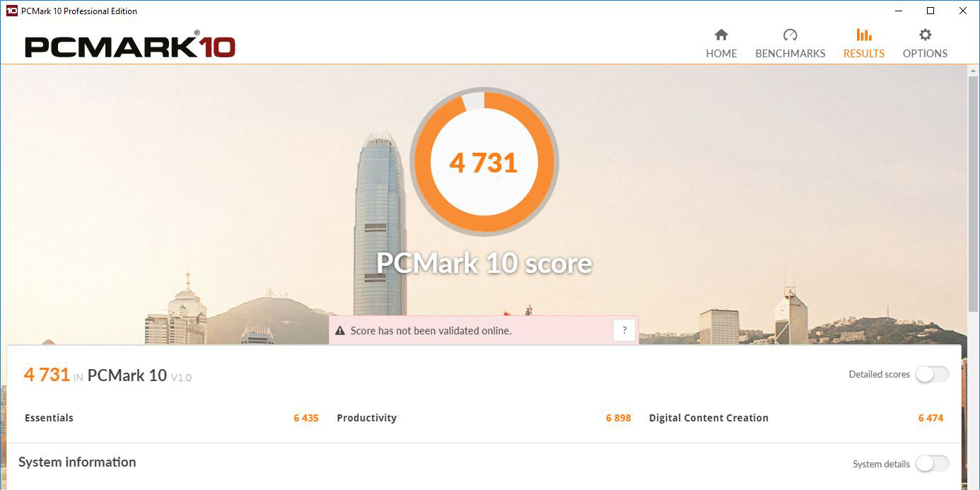Click the PCMark 10 app icon in title bar
980x490 pixels.
[x=11, y=11]
